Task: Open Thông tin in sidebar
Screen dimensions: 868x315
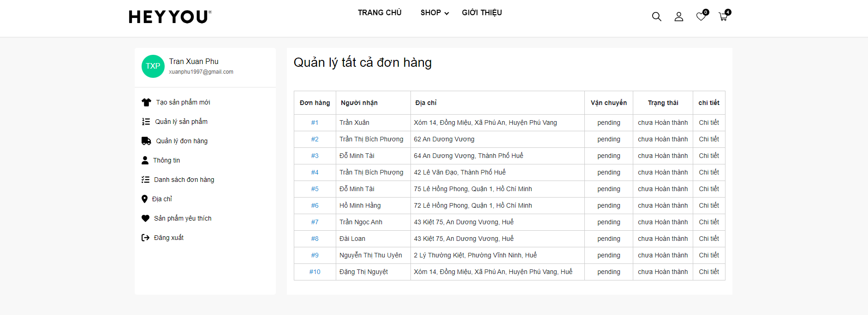Action: point(166,160)
